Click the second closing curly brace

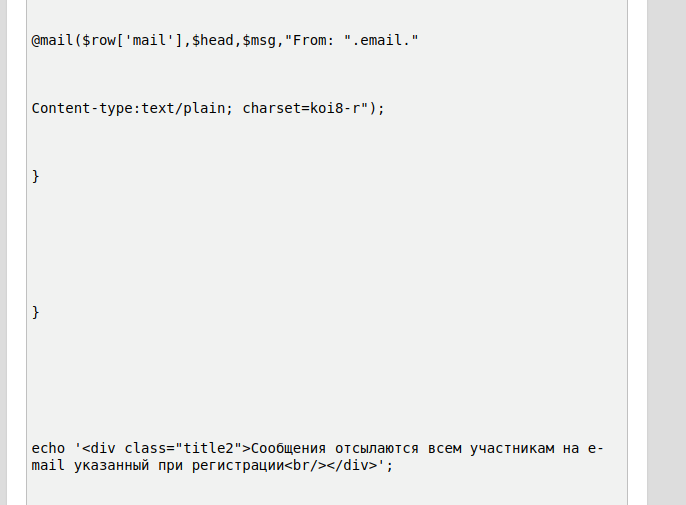point(36,313)
